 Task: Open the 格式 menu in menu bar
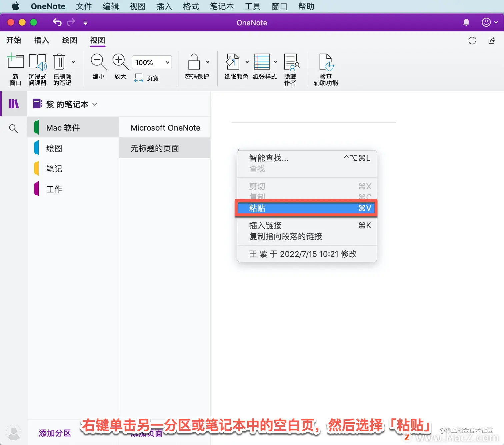(x=191, y=6)
